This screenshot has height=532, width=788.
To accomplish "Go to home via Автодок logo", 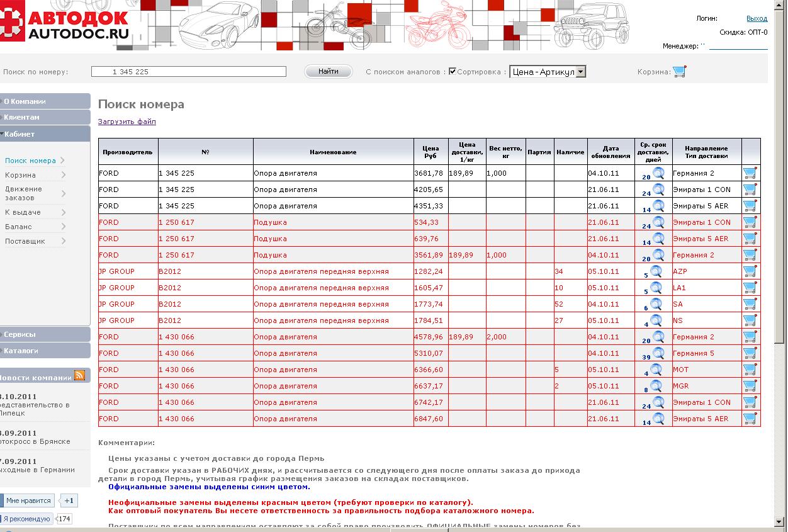I will point(65,24).
